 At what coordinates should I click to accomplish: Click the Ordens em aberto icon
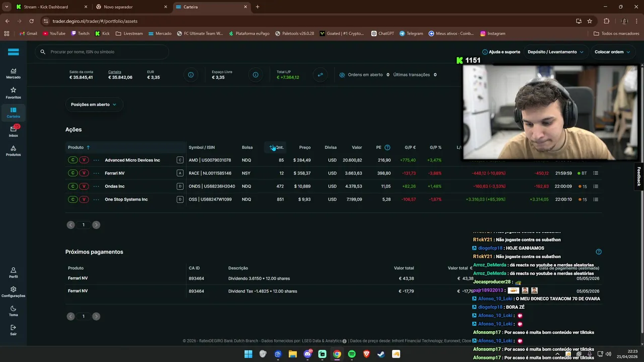(x=342, y=75)
